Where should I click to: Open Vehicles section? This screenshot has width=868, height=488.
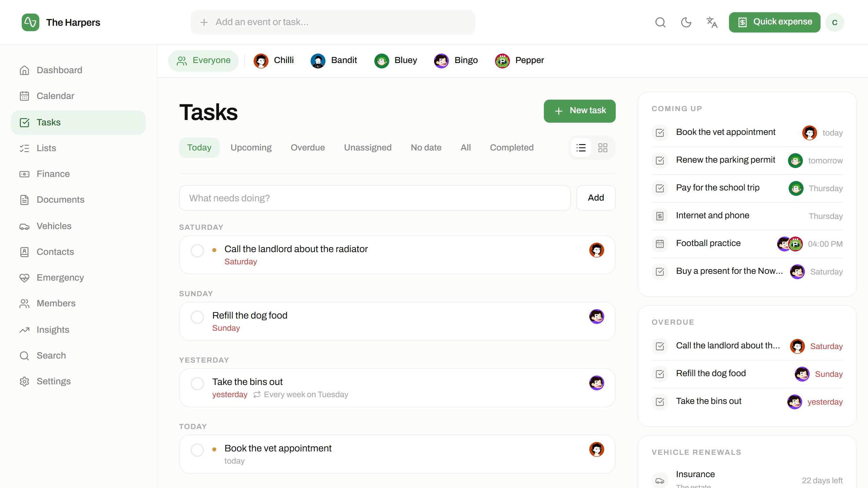point(78,226)
